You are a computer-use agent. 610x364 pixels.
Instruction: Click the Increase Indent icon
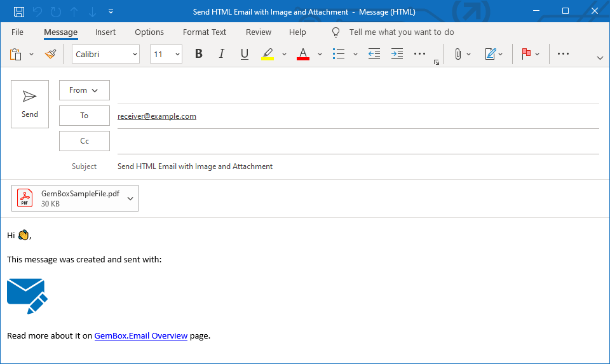[x=397, y=55]
